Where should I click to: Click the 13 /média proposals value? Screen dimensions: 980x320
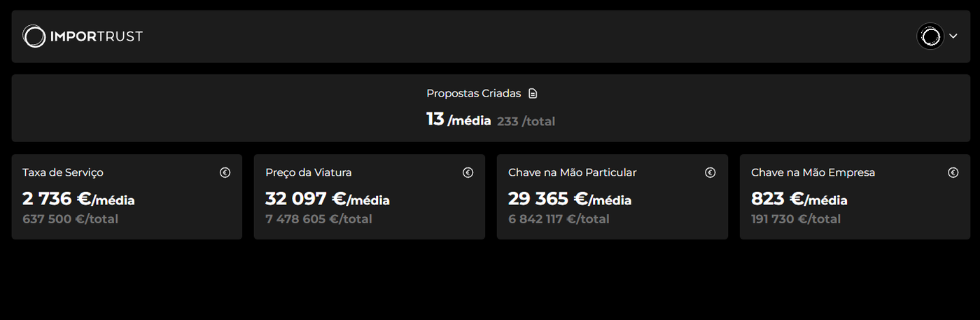tap(458, 120)
